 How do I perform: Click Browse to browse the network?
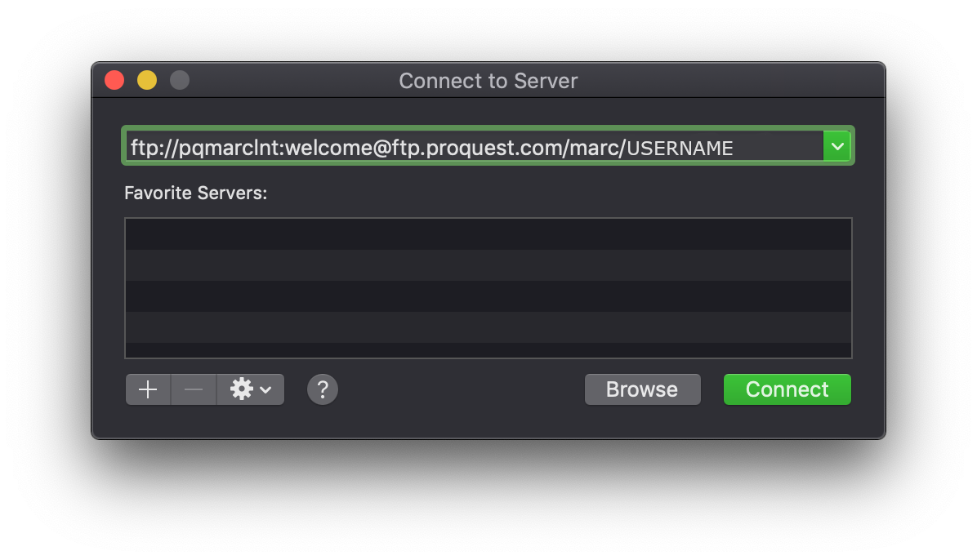point(642,389)
